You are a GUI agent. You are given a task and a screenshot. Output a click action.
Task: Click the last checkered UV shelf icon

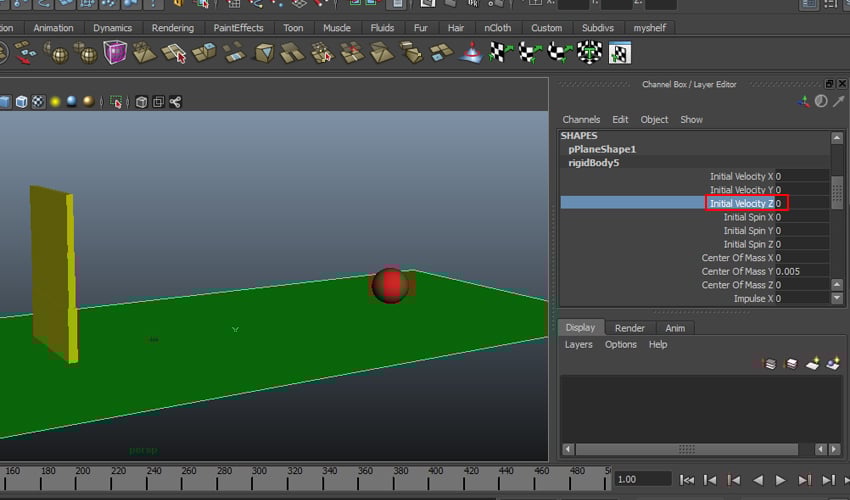620,52
